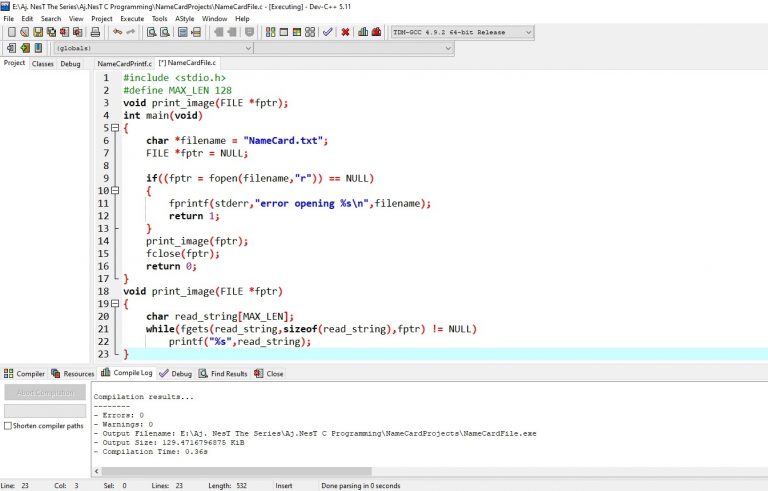Collapse the main function fold at line 5

click(x=113, y=128)
